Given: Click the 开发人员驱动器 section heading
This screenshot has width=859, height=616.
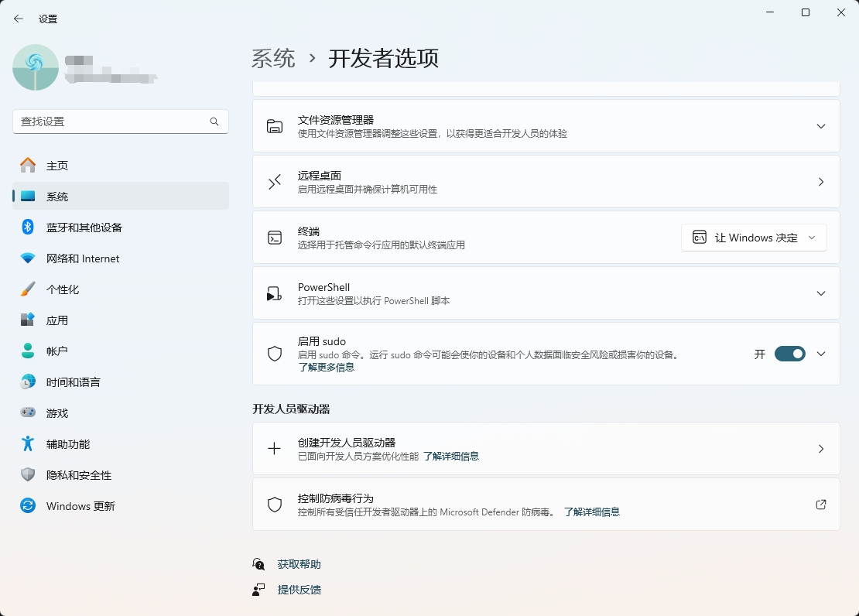Looking at the screenshot, I should (291, 409).
